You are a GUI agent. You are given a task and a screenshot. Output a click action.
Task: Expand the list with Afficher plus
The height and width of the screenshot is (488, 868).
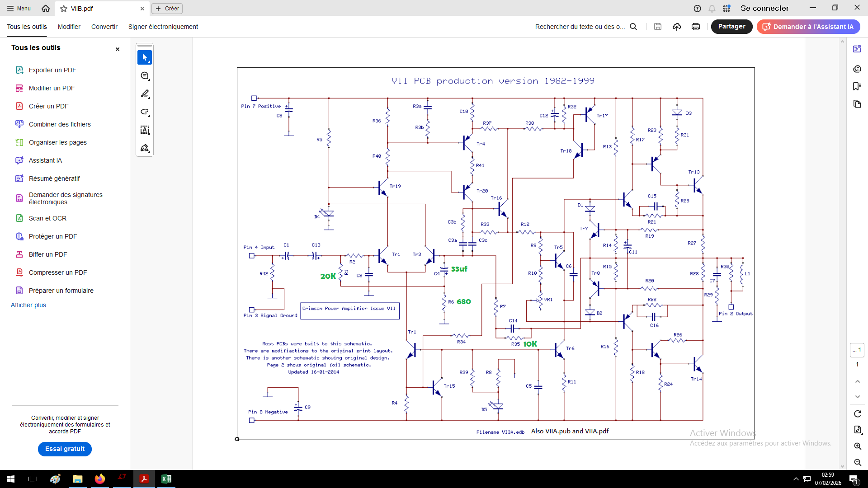pyautogui.click(x=28, y=305)
